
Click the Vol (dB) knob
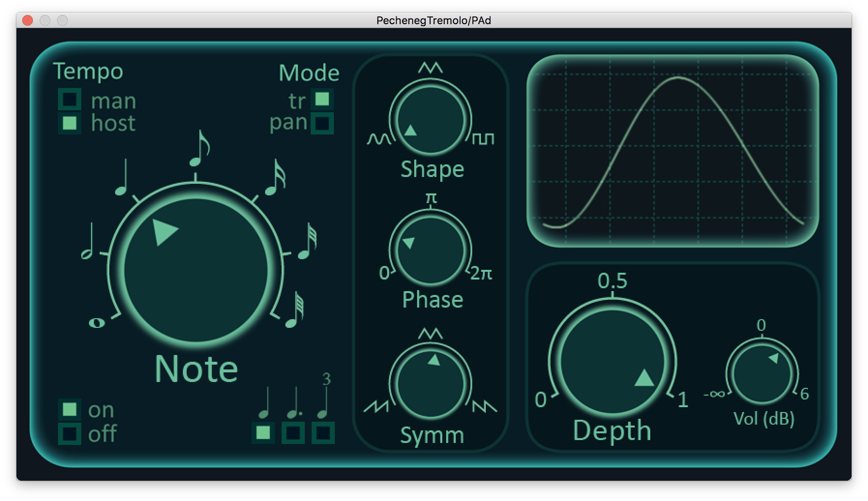[762, 374]
